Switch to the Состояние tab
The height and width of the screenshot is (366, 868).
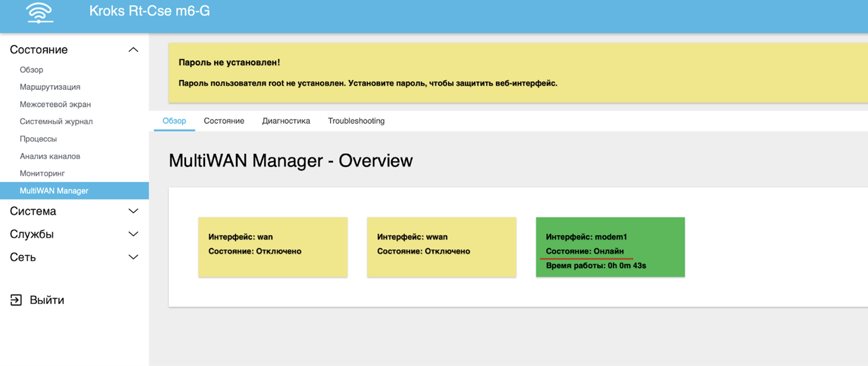[x=224, y=121]
